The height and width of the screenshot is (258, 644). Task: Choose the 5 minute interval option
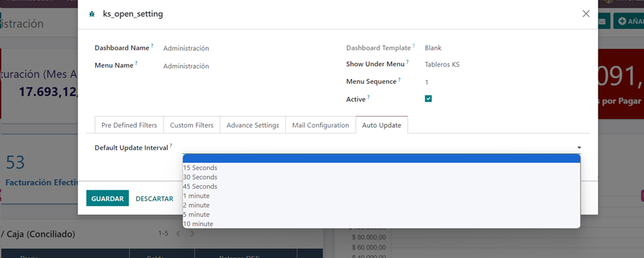[382, 215]
